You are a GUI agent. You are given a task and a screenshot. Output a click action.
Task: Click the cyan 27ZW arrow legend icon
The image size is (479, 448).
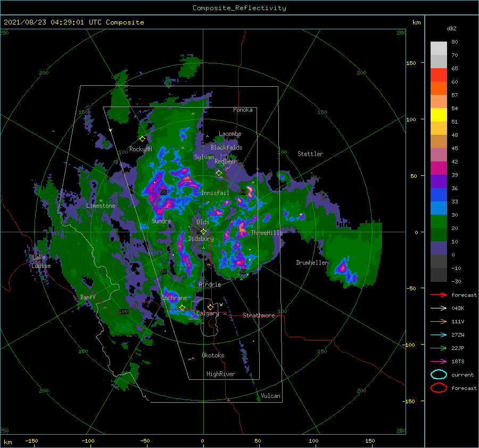click(439, 335)
